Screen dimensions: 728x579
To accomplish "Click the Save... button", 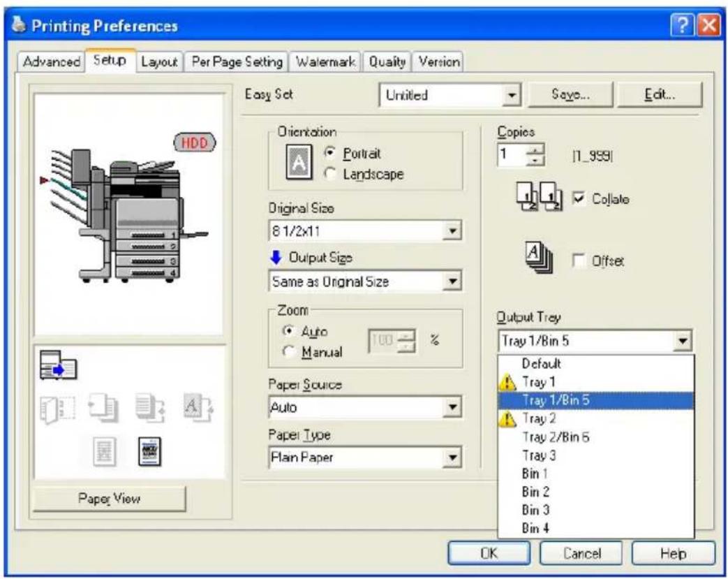I will click(x=571, y=95).
